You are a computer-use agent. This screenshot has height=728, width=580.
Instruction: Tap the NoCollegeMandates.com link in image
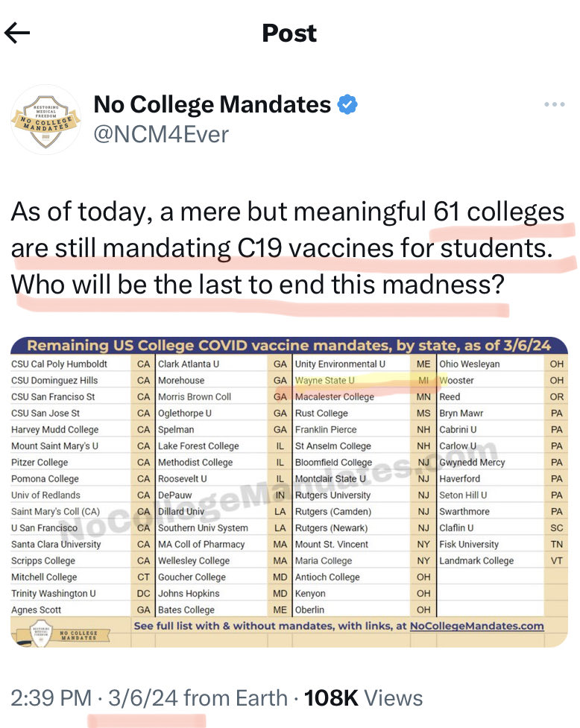(x=476, y=627)
